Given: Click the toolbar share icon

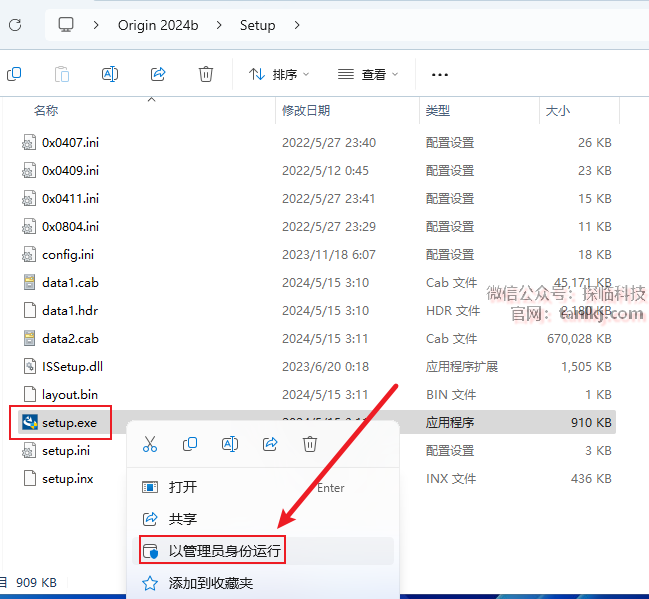Looking at the screenshot, I should (x=158, y=75).
